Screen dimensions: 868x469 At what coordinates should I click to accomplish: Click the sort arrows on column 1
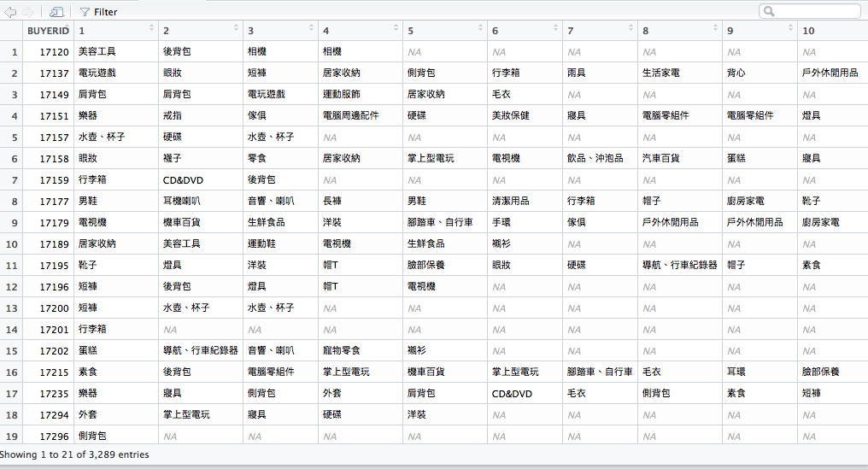152,27
